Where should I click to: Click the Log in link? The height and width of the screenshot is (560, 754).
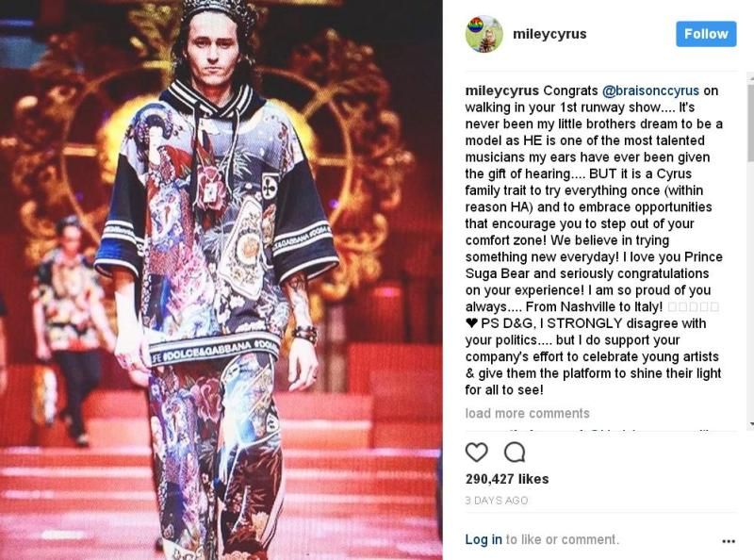484,540
